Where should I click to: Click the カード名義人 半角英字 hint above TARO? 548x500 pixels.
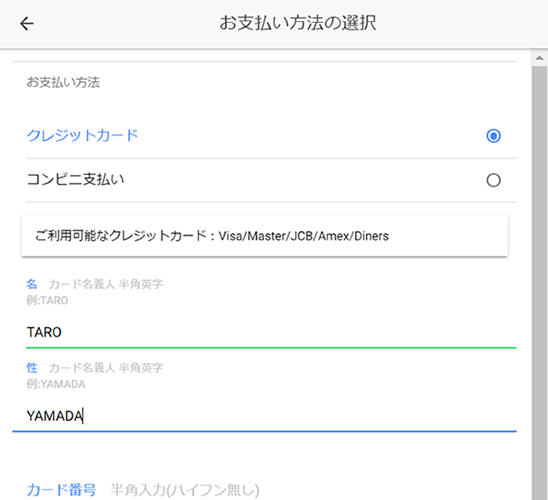click(106, 284)
